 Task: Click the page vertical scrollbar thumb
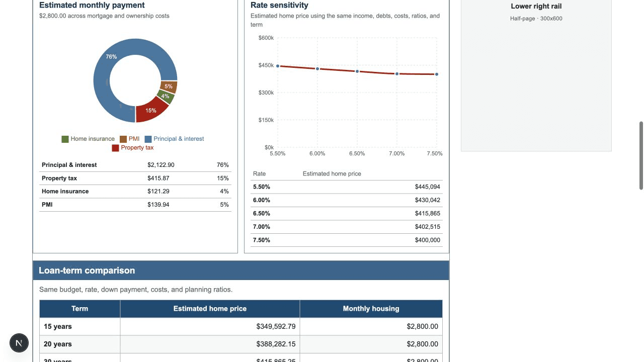click(x=641, y=155)
